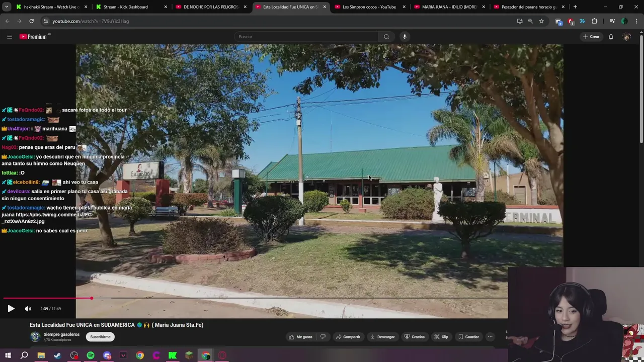Open Minecraft block icon in taskbar
Image resolution: width=644 pixels, height=362 pixels.
click(189, 355)
